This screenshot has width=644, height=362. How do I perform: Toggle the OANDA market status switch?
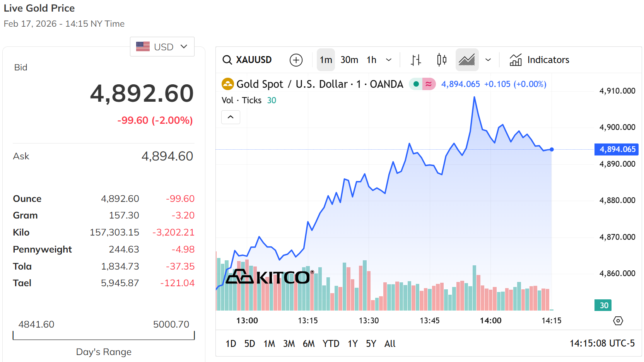click(x=416, y=84)
